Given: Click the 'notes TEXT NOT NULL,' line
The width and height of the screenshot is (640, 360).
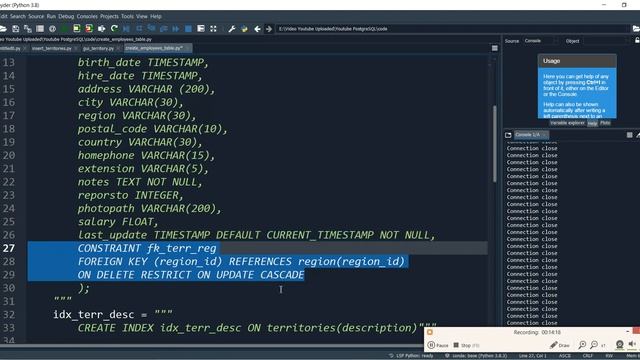Looking at the screenshot, I should (x=140, y=182).
